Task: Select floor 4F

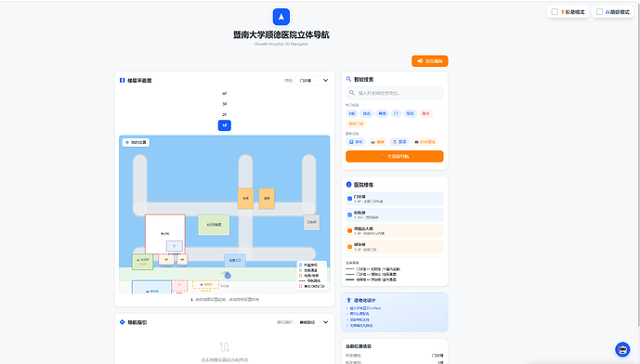Action: 225,94
